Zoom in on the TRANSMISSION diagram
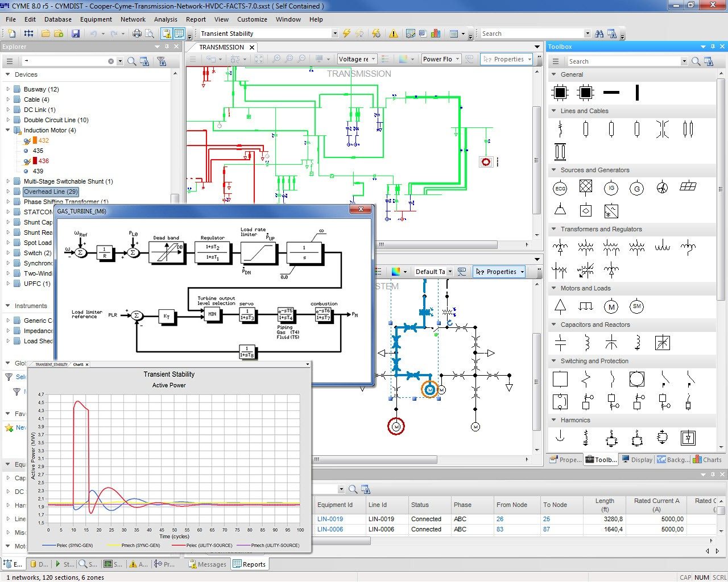Screen dimensions: 728x582 (276, 59)
